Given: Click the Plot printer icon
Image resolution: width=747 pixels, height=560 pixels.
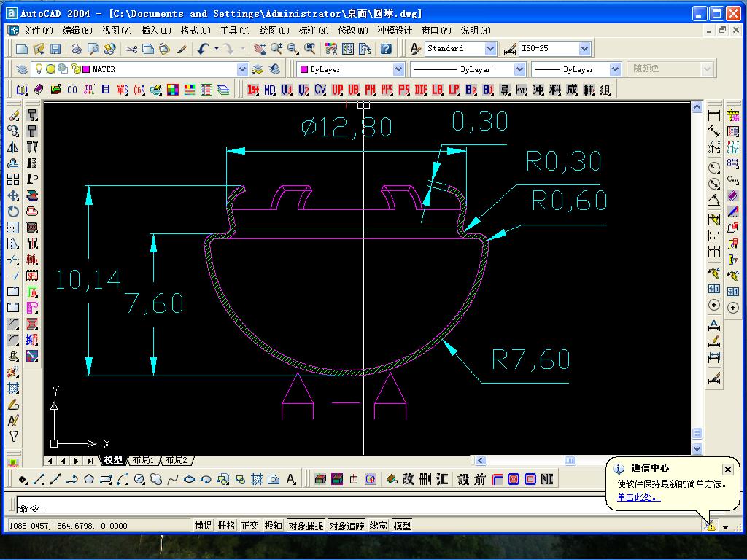Looking at the screenshot, I should click(76, 49).
